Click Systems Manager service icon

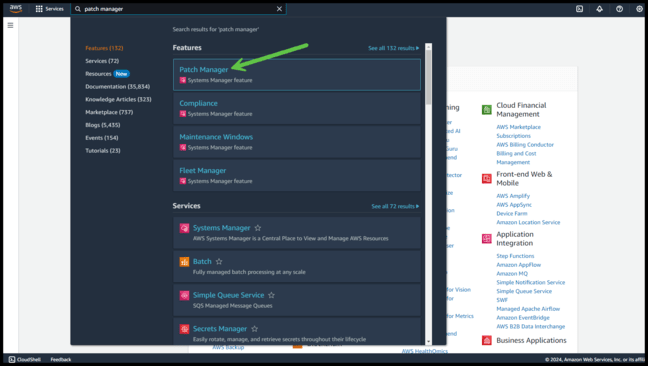click(x=184, y=228)
